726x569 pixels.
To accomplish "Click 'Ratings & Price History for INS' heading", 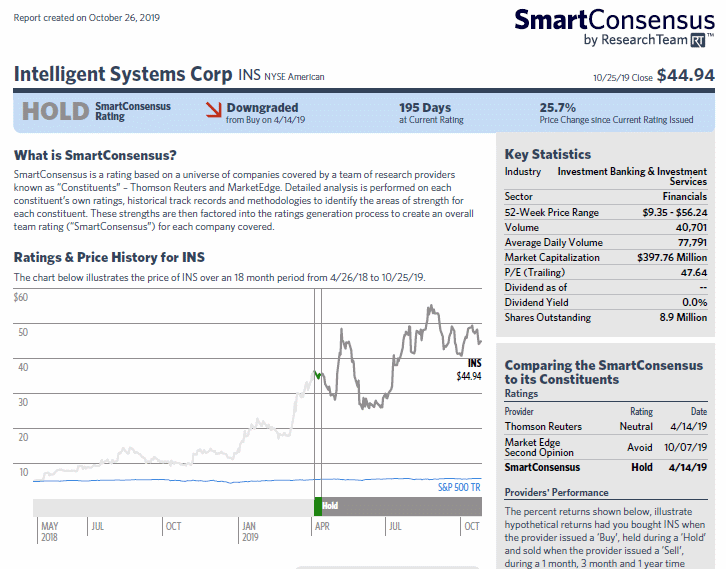I will click(109, 257).
